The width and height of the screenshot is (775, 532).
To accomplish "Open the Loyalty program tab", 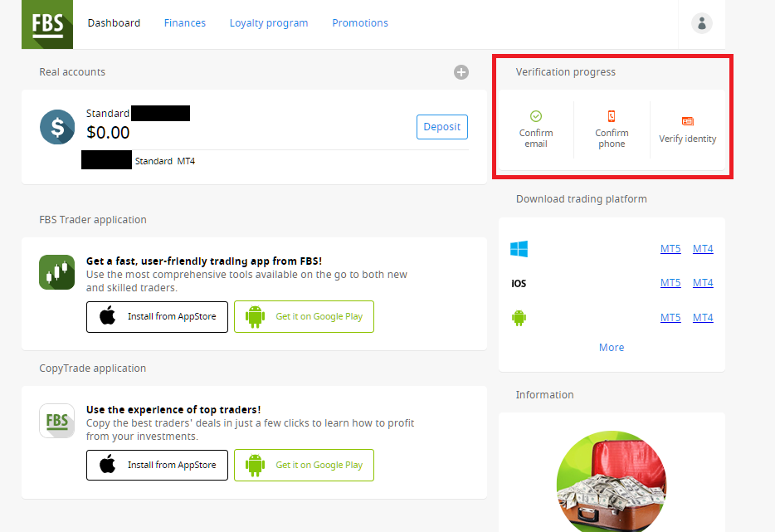I will click(x=269, y=23).
